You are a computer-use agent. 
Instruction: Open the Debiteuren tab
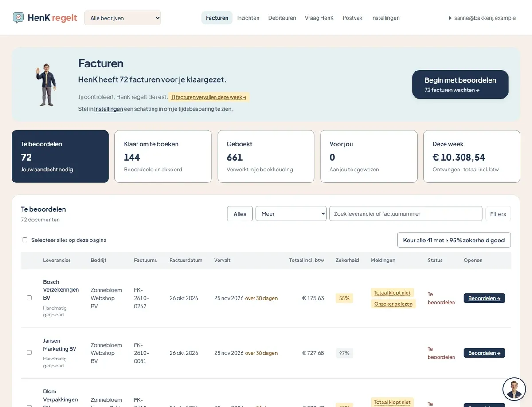282,18
